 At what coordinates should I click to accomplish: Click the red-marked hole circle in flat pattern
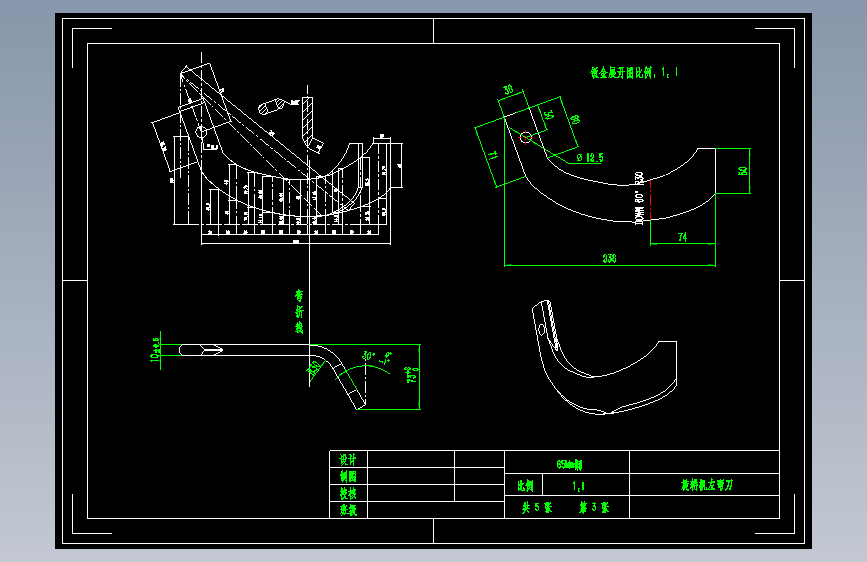525,137
